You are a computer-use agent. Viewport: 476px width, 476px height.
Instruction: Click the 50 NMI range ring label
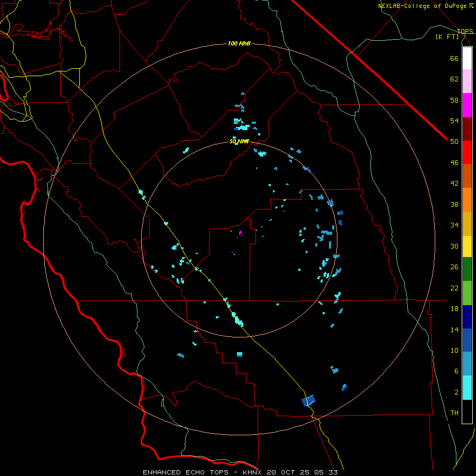click(239, 141)
